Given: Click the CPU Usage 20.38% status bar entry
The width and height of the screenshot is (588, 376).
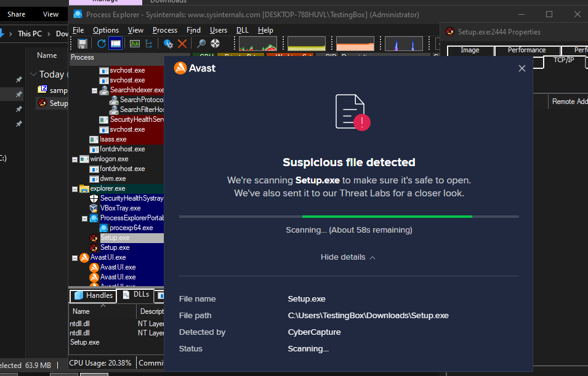Looking at the screenshot, I should click(x=100, y=363).
